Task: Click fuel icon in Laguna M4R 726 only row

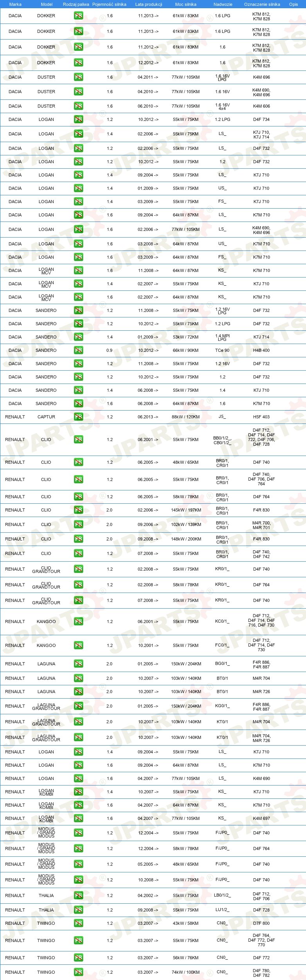Action: coord(78,692)
